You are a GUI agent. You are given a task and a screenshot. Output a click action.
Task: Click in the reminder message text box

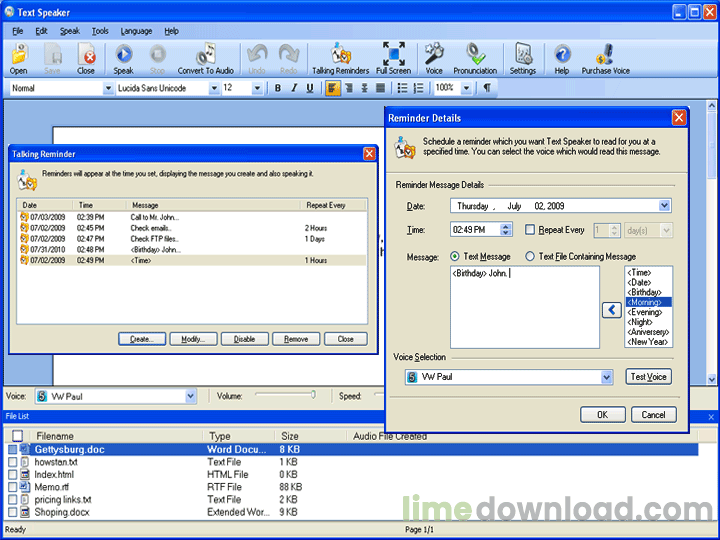pos(525,307)
